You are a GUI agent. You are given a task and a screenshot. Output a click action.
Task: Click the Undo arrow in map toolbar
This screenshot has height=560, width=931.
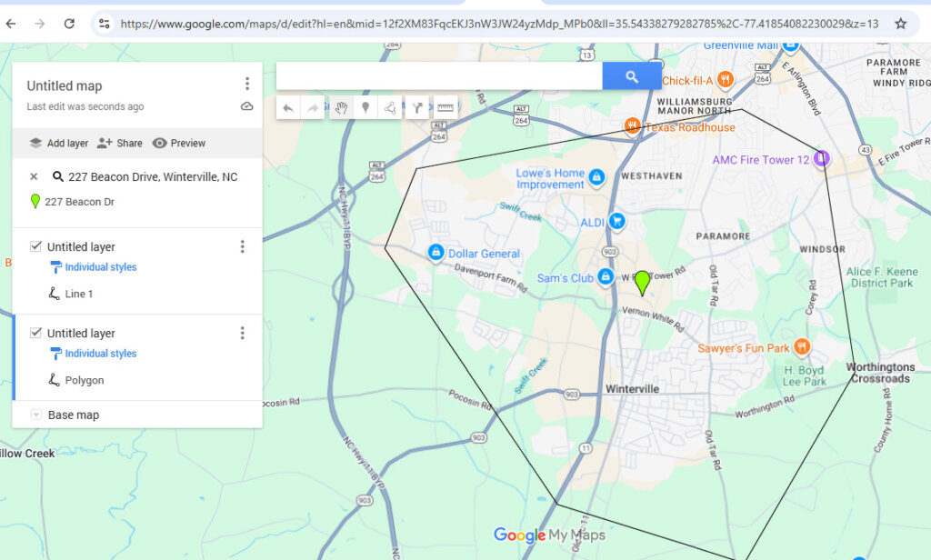tap(288, 108)
